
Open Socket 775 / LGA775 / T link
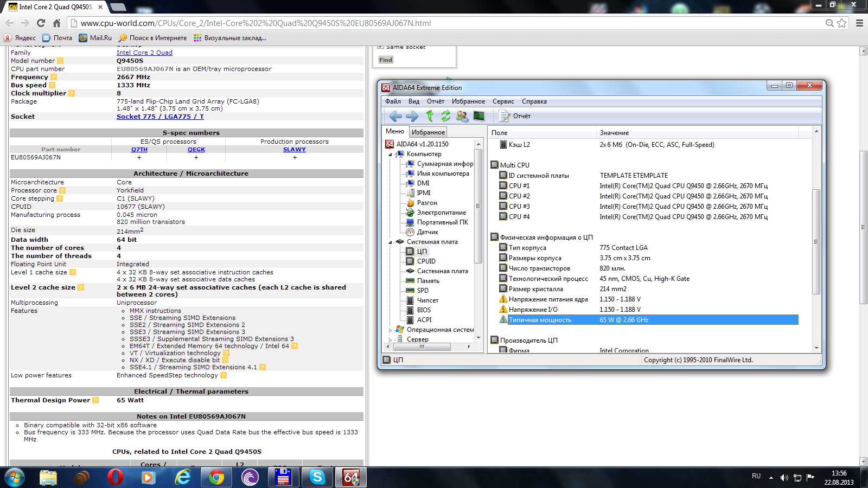[160, 117]
